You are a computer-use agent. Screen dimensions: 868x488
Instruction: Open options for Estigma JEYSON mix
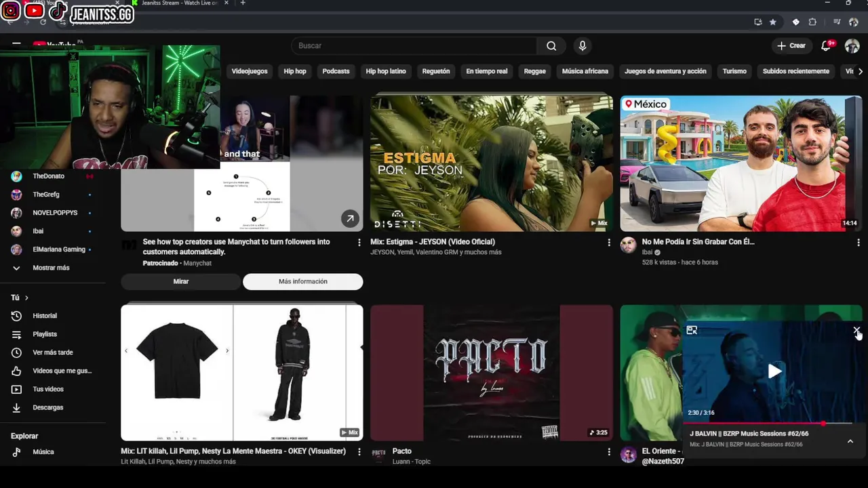[x=609, y=242]
